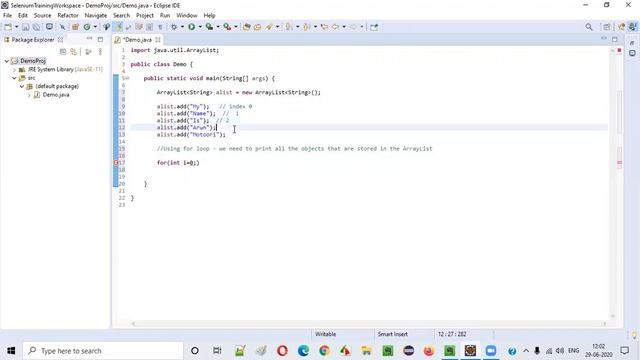Click the Back navigation arrow icon

click(335, 27)
